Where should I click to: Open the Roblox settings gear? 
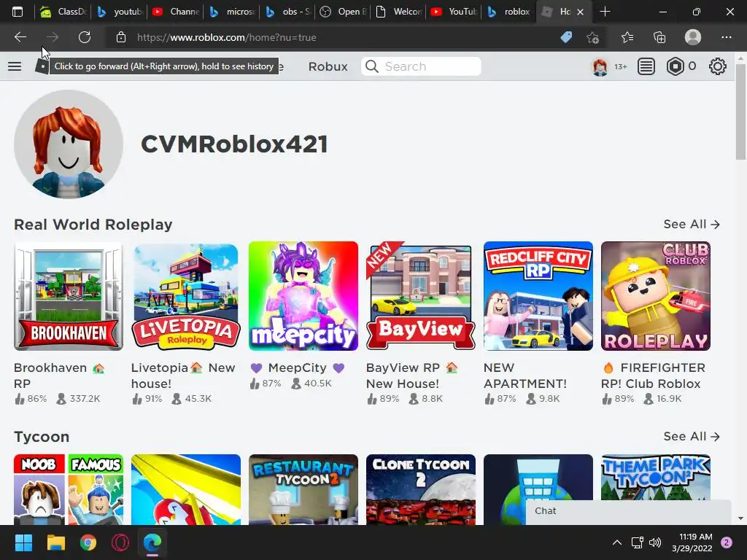[x=718, y=66]
